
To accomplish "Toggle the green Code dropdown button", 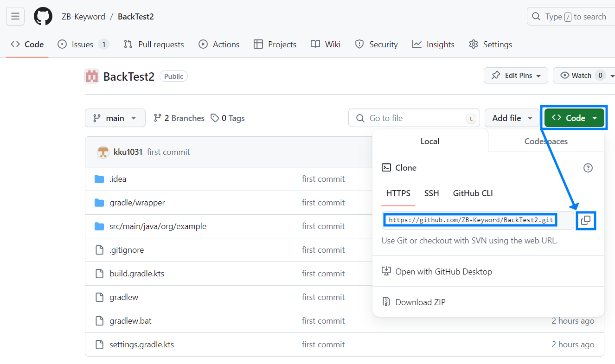I will [574, 118].
